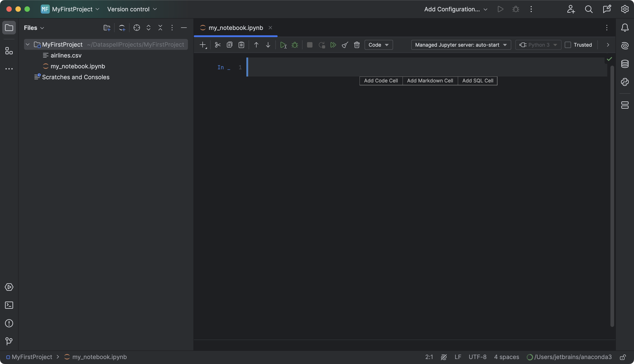The width and height of the screenshot is (634, 364).
Task: Show more tool windows ellipsis
Action: point(9,69)
